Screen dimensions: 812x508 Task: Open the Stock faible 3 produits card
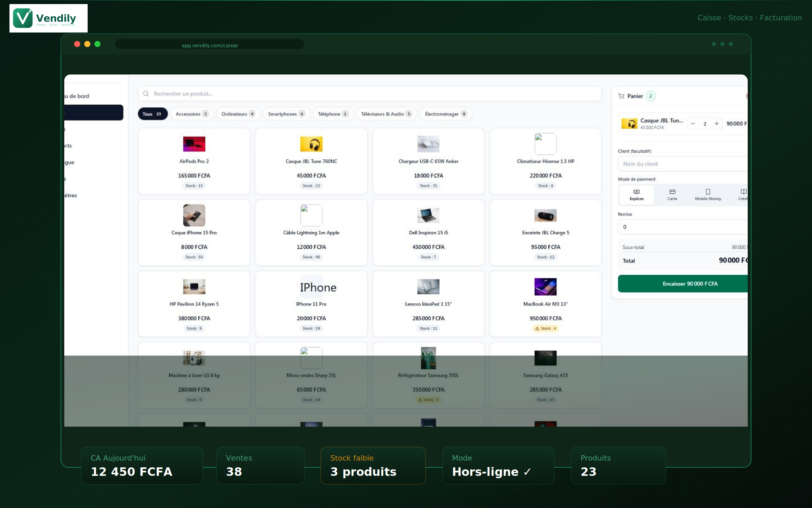click(x=373, y=466)
